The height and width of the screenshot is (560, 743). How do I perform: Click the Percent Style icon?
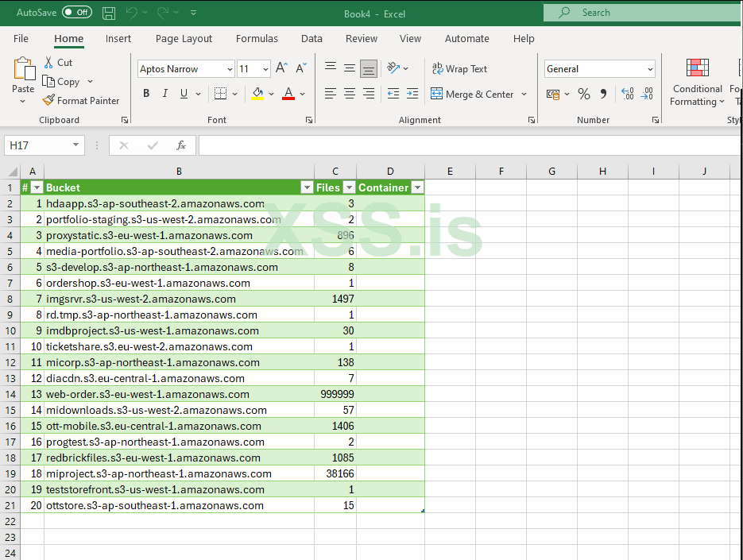[x=584, y=94]
